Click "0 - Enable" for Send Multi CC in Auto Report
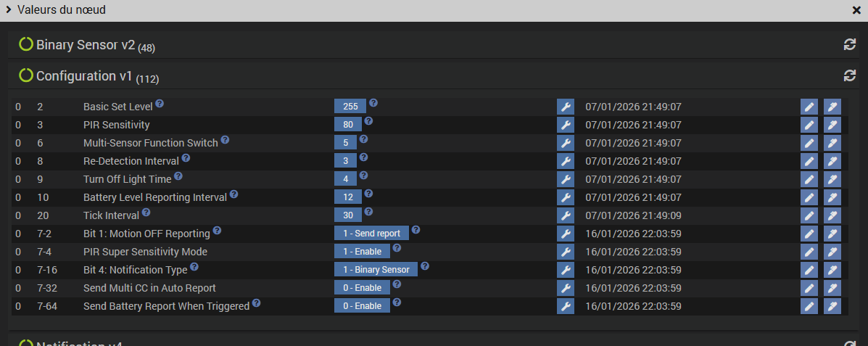This screenshot has height=346, width=868. [362, 288]
